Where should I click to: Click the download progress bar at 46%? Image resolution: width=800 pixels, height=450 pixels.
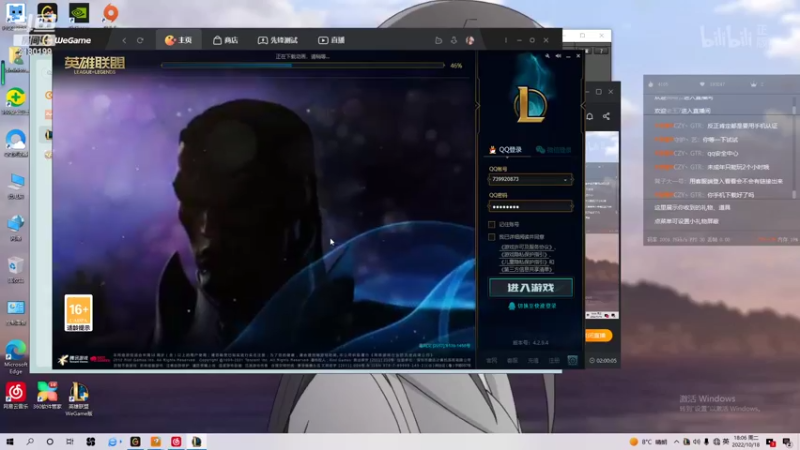coord(303,65)
